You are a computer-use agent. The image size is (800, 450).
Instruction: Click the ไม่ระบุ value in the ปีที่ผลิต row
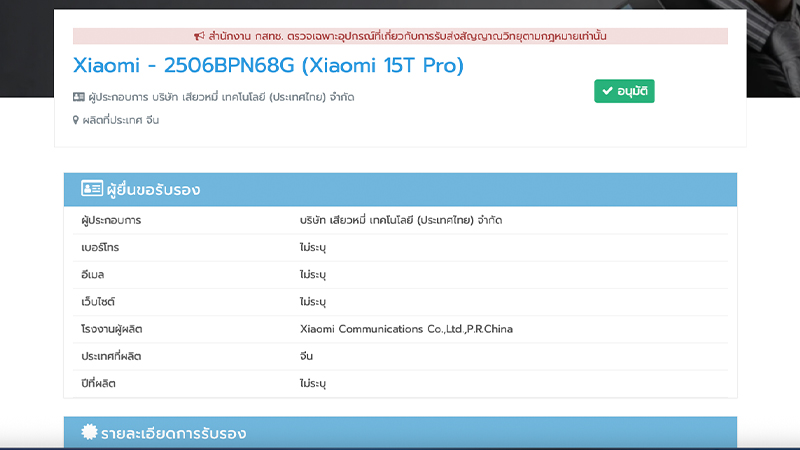pyautogui.click(x=313, y=383)
